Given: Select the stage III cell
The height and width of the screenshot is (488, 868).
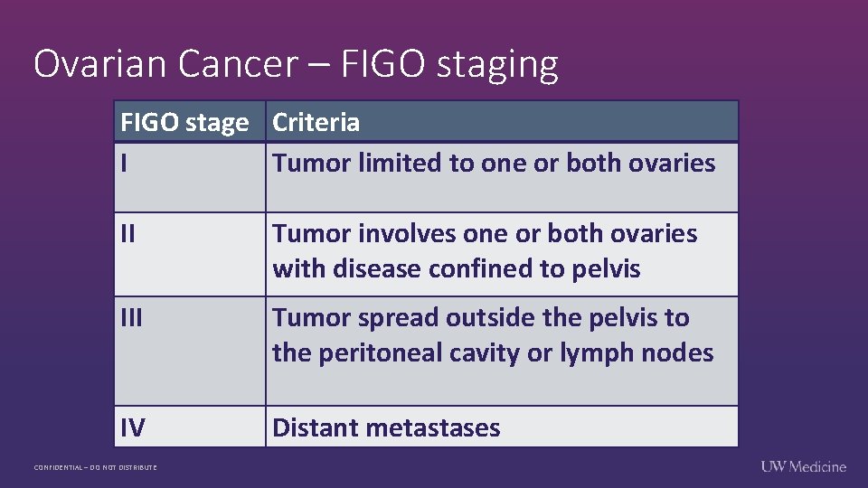Looking at the screenshot, I should (133, 318).
